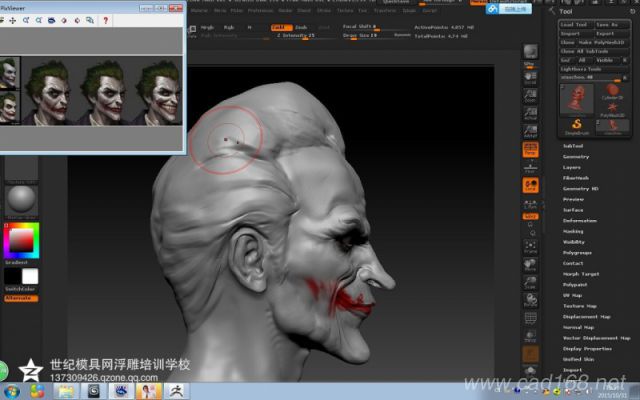Viewport: 640px width, 400px height.
Task: Click the ZBrush taskbar icon
Action: coord(176,391)
